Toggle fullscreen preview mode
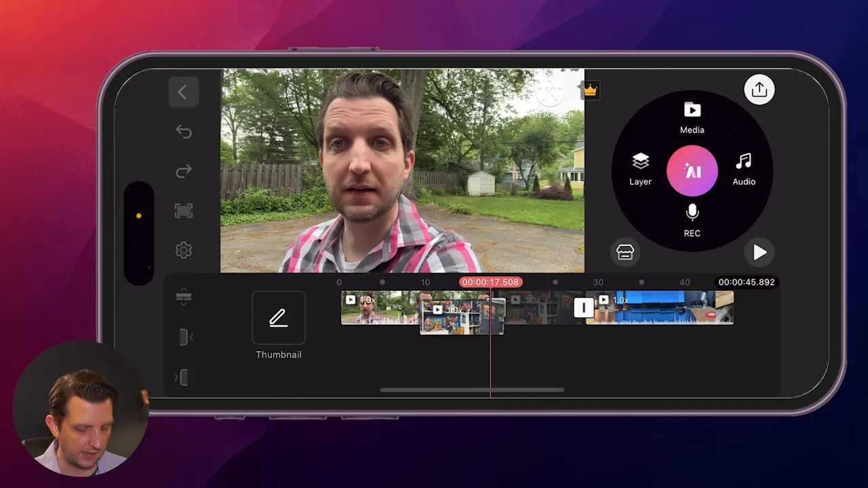Image resolution: width=868 pixels, height=488 pixels. [x=183, y=211]
